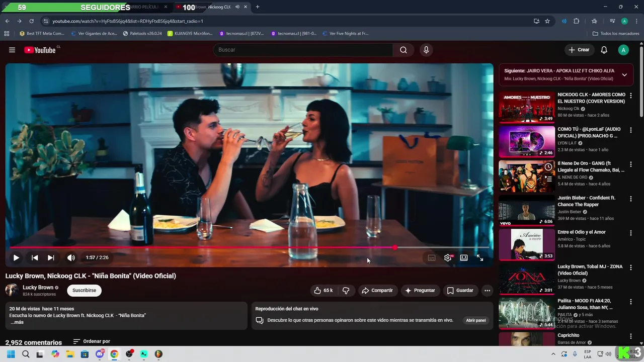This screenshot has height=362, width=644.
Task: Open the Todos los marcadores folder
Action: coord(616,34)
